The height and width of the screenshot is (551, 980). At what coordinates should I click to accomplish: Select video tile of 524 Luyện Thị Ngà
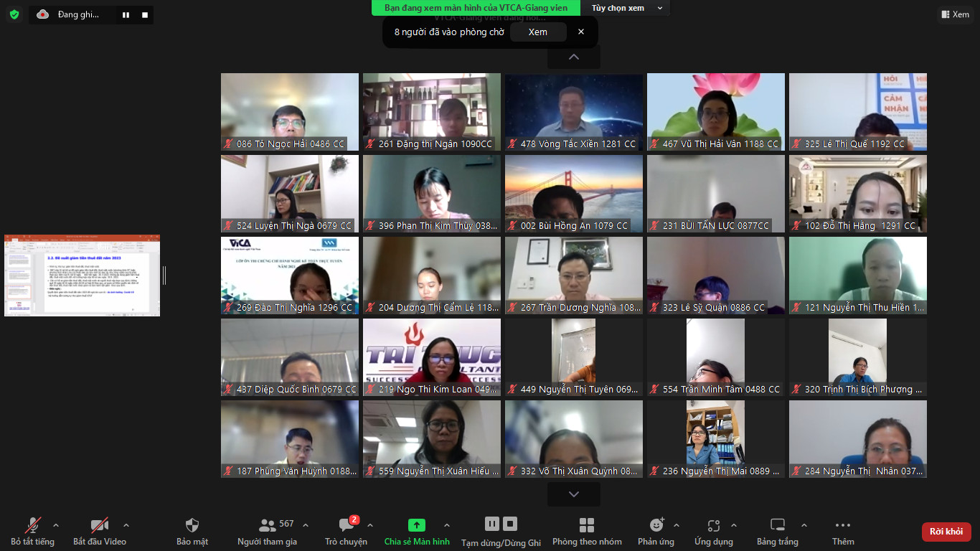click(290, 194)
